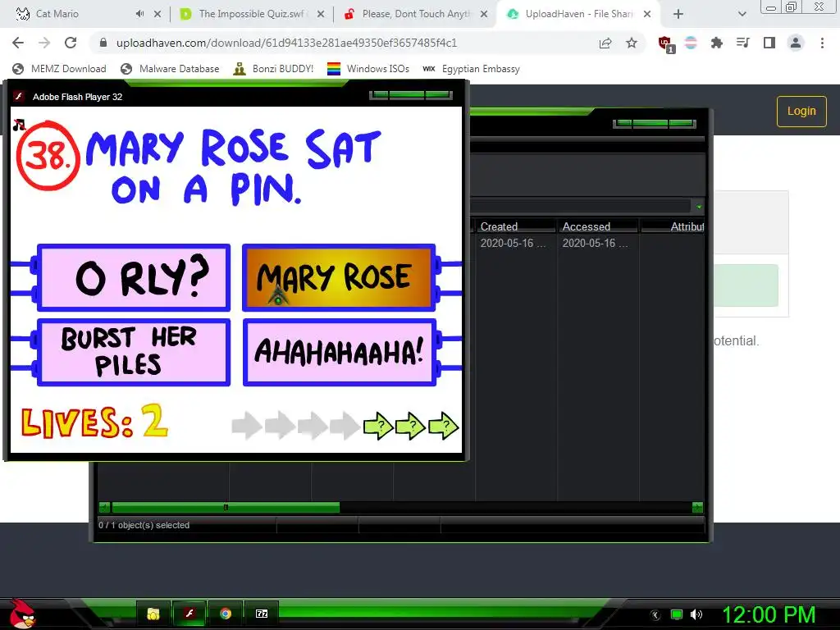The width and height of the screenshot is (840, 630).
Task: Switch to the Cat Mario tab
Action: pyautogui.click(x=57, y=14)
